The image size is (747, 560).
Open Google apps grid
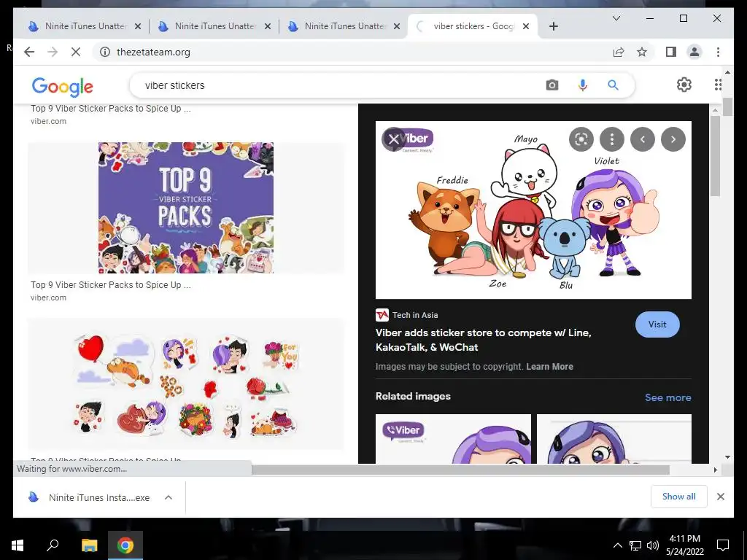click(x=719, y=85)
